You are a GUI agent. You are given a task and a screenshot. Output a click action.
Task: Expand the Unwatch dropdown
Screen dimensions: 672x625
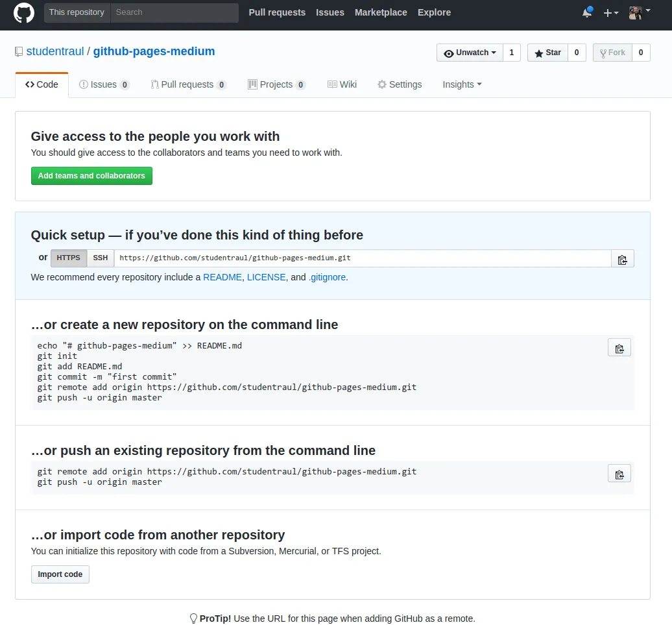470,53
